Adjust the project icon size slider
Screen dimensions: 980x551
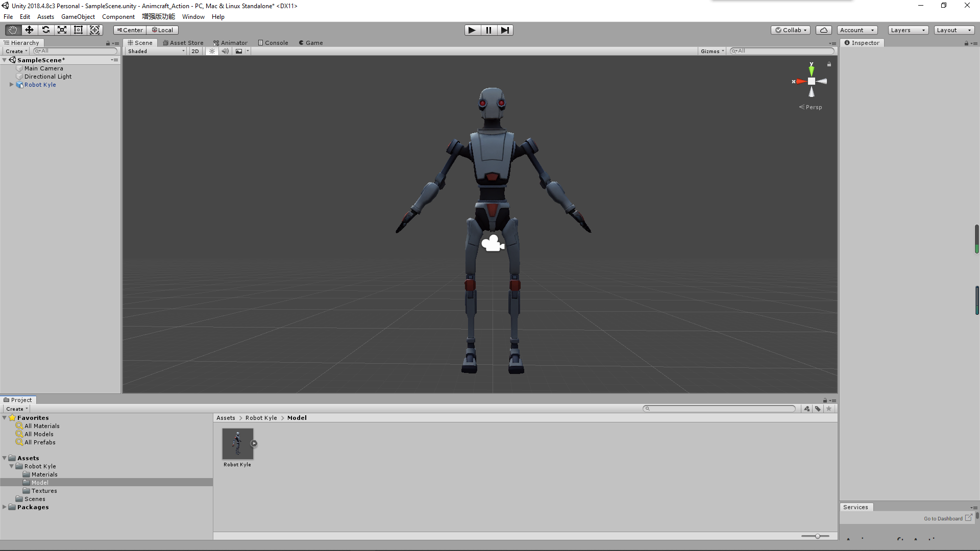point(818,536)
